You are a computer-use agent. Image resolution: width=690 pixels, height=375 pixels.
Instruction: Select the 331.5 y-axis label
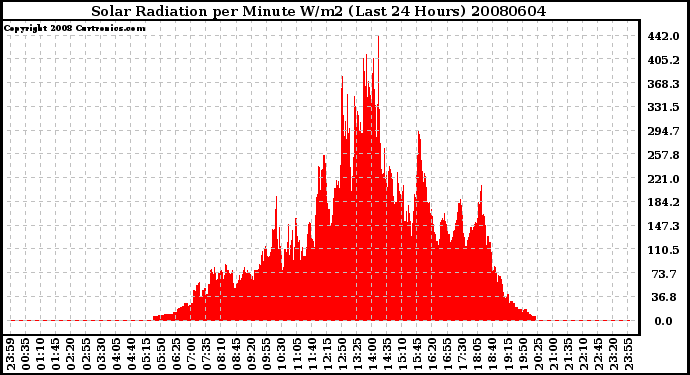[663, 107]
